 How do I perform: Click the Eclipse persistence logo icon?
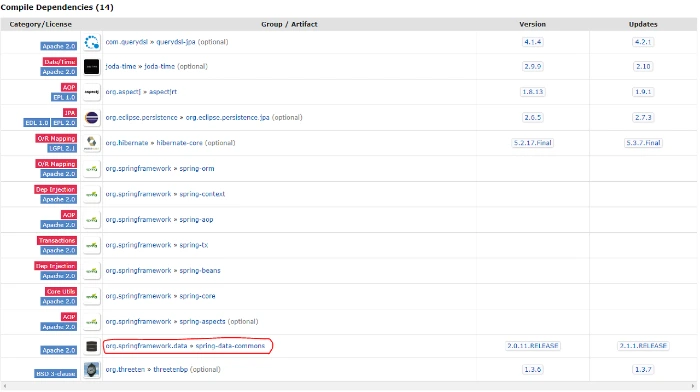[x=92, y=118]
